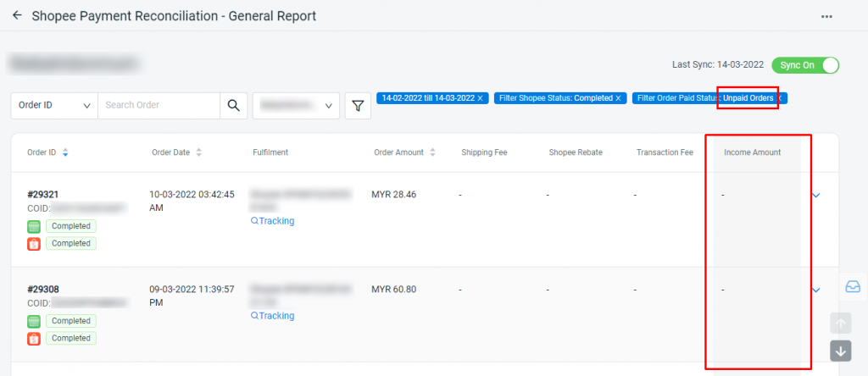Viewport: 868px width, 376px height.
Task: Click Tracking link for order #29308
Action: 272,316
